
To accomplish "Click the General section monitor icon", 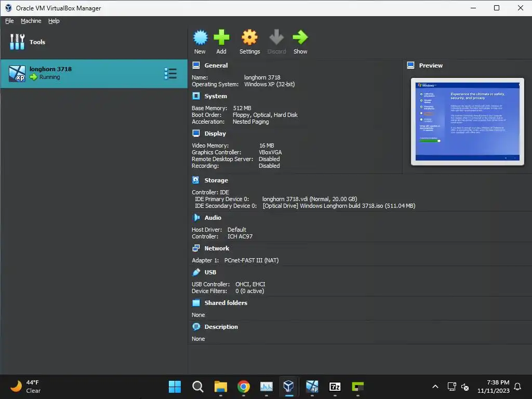I will 196,65.
